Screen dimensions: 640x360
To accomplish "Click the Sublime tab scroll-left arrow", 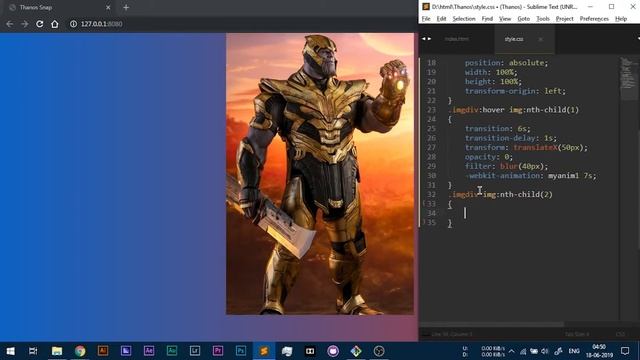I will (424, 39).
